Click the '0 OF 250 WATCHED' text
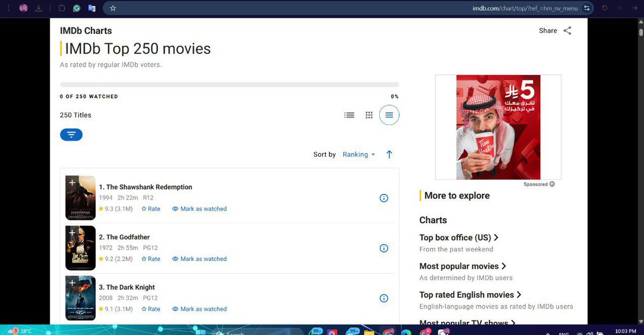The image size is (644, 335). coord(89,97)
